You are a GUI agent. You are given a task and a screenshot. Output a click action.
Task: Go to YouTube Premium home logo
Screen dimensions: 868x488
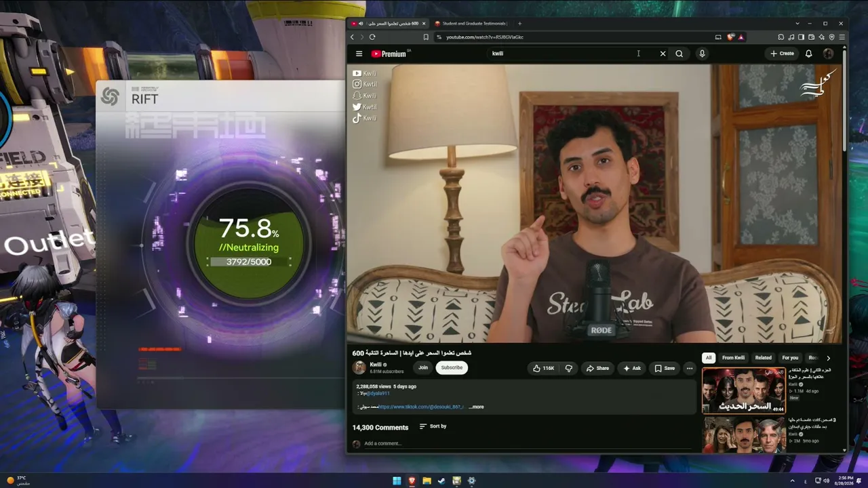(389, 54)
